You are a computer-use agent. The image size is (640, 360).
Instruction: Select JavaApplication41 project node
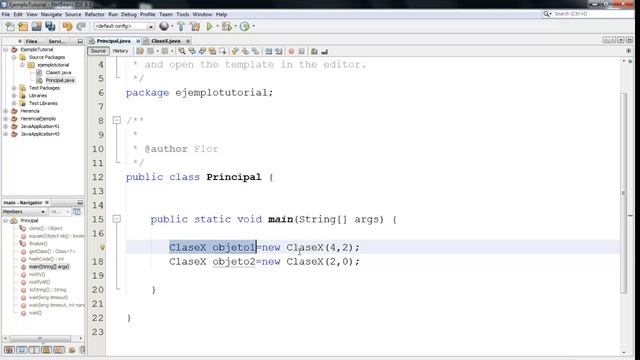point(40,127)
